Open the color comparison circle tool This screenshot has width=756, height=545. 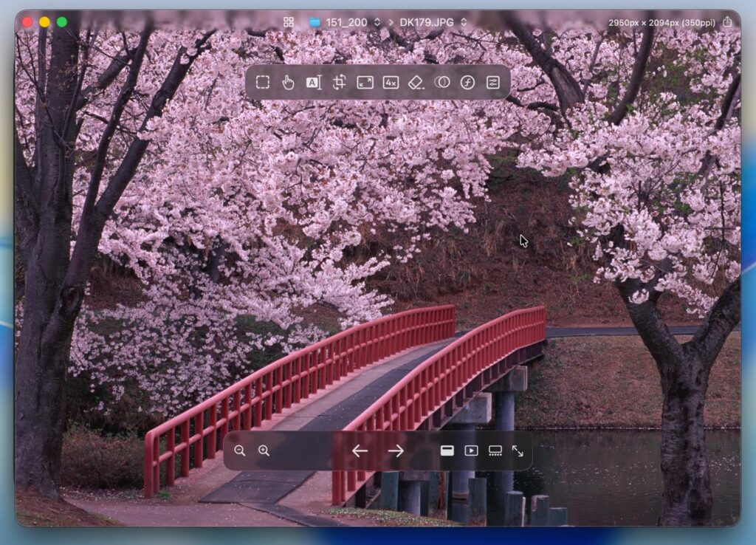click(441, 82)
